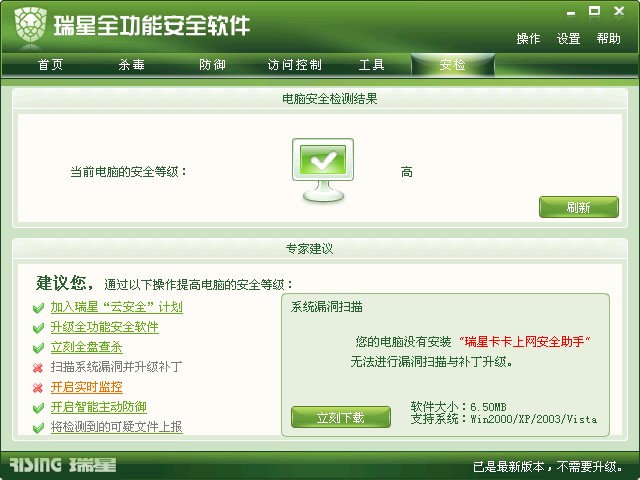Click the red X beside 扫描系统漏洞并升级补丁

coord(38,368)
